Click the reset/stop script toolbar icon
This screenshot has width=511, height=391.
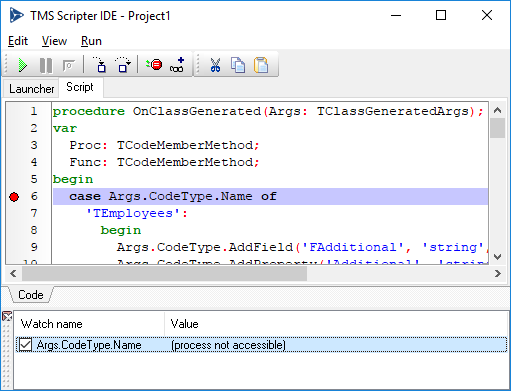69,65
